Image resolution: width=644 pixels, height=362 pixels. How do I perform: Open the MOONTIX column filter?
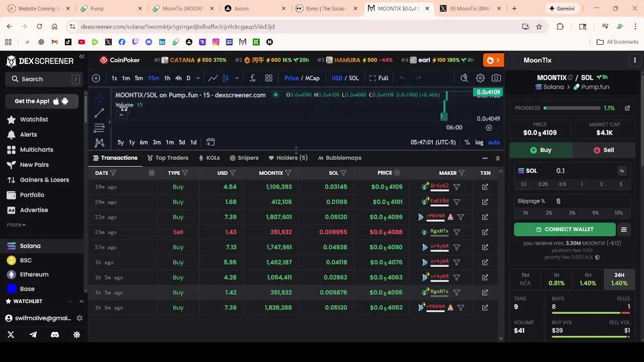pyautogui.click(x=288, y=173)
